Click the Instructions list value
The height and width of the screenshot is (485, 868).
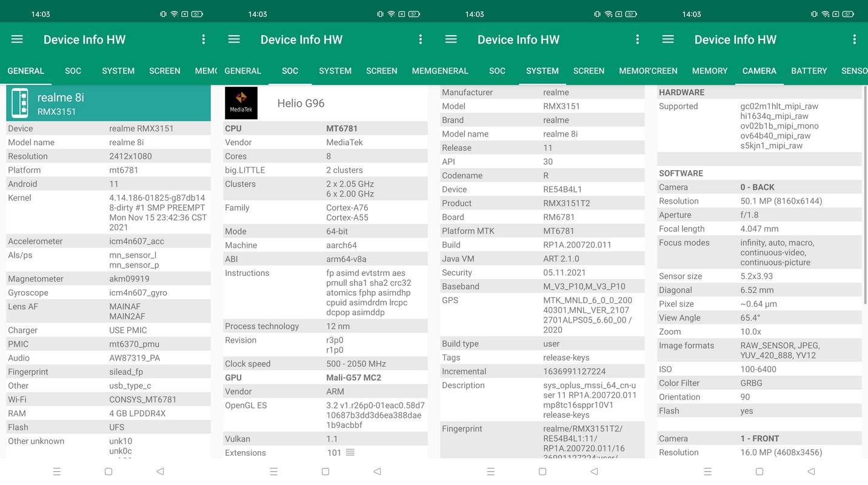369,293
